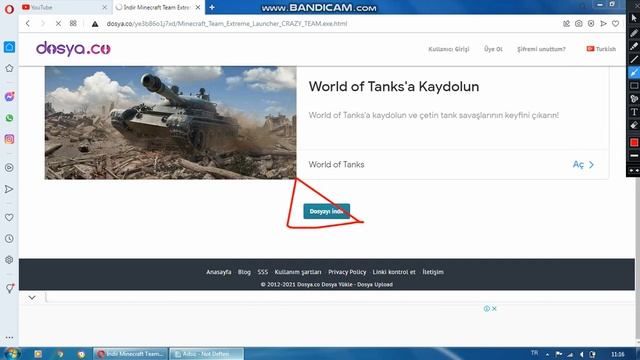
Task: Go back with the browser back arrow
Action: click(28, 24)
